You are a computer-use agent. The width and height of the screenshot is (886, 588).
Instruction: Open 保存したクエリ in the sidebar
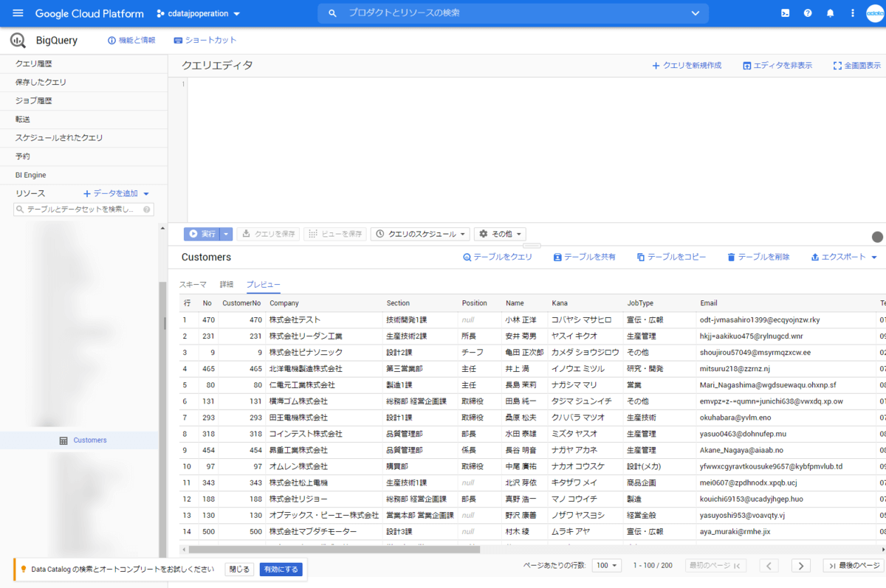point(84,83)
